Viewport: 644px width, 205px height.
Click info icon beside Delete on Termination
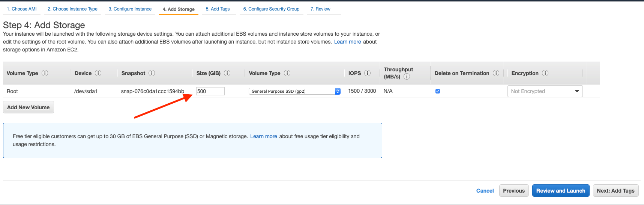point(496,73)
